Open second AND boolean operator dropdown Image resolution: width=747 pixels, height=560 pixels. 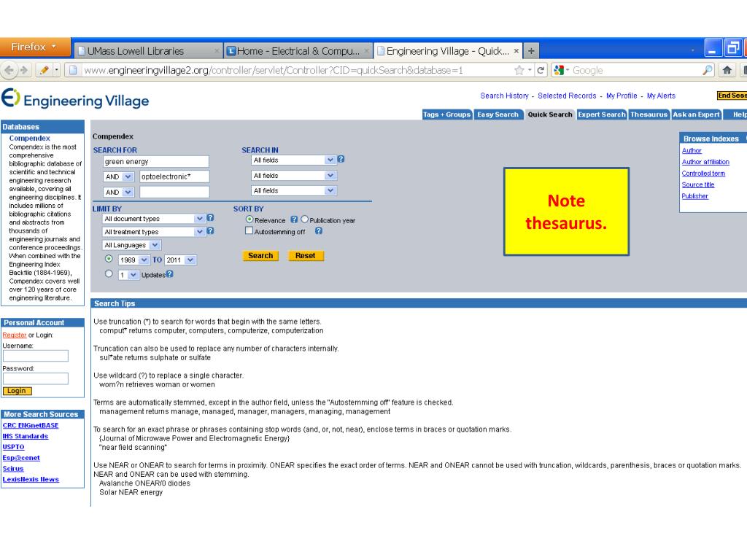click(x=119, y=192)
